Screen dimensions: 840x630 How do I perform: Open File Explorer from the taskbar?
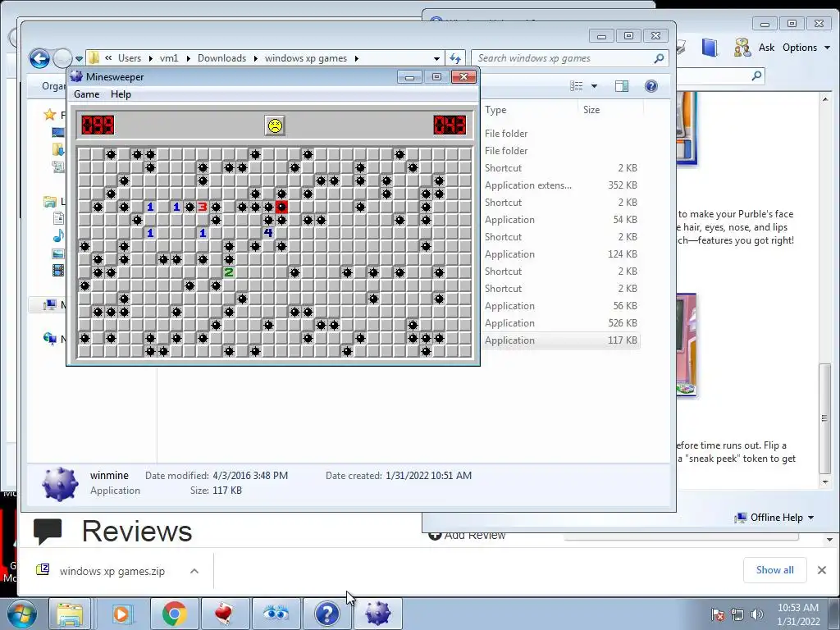tap(70, 614)
